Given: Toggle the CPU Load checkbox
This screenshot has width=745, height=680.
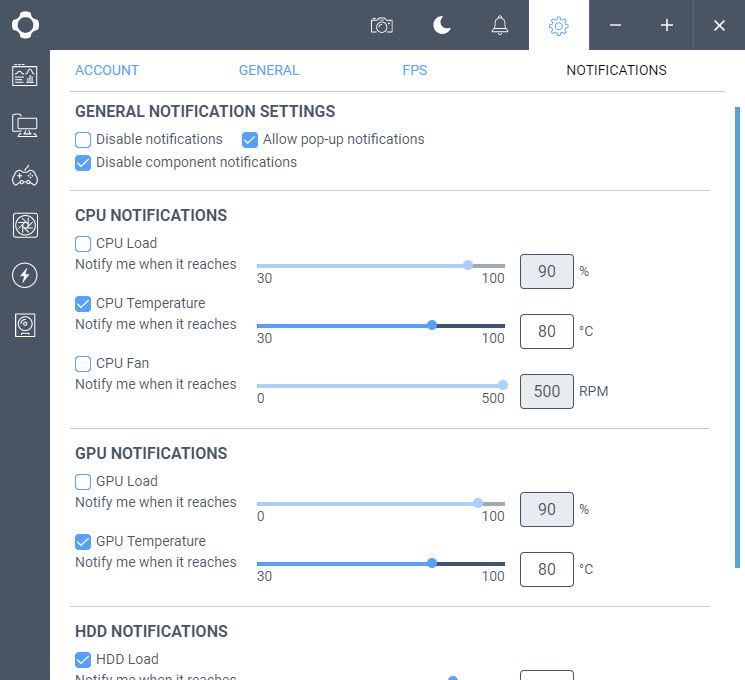Looking at the screenshot, I should click(x=83, y=244).
